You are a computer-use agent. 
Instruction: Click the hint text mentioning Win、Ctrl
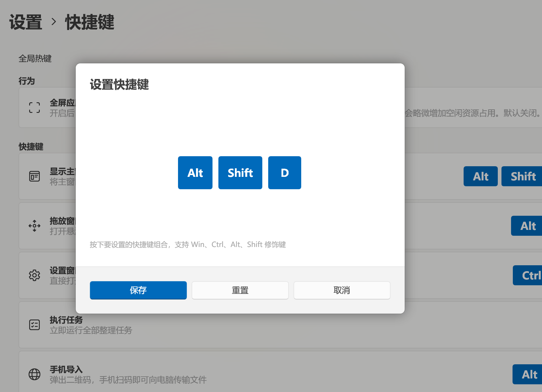click(x=188, y=245)
